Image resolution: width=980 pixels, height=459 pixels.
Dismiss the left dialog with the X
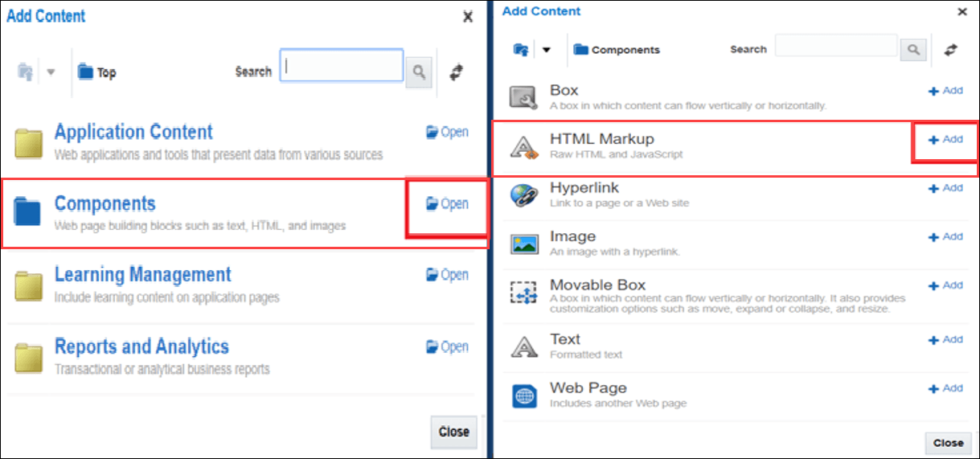(x=468, y=17)
